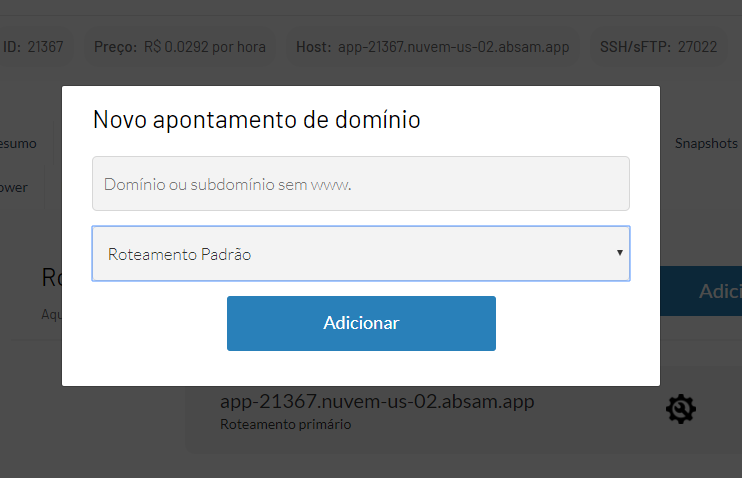
Task: Click the Preço per-hour price badge
Action: coord(180,47)
